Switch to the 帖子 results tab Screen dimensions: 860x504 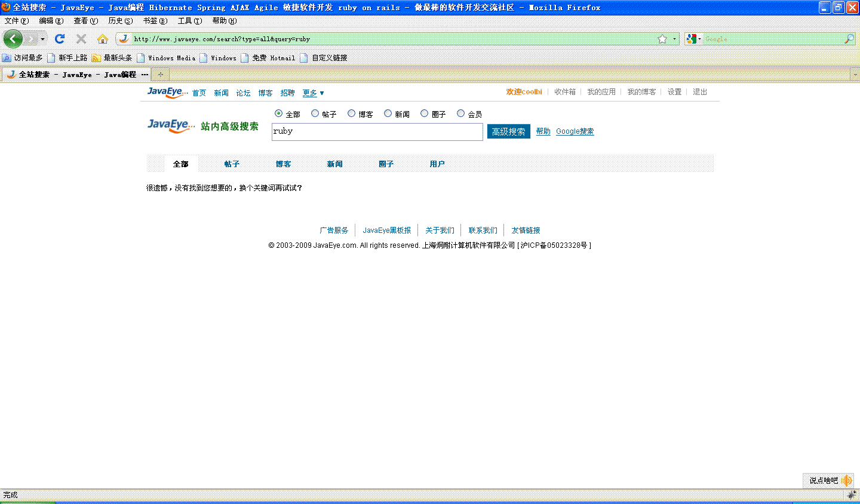pyautogui.click(x=232, y=164)
